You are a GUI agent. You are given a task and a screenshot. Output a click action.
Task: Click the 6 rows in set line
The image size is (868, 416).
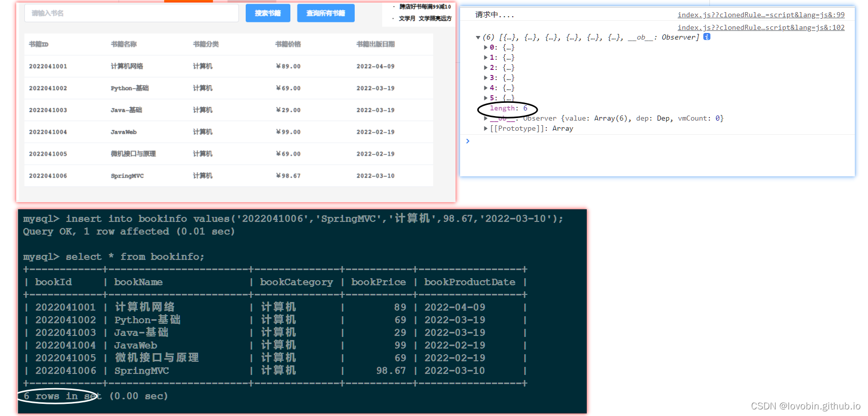tap(95, 396)
